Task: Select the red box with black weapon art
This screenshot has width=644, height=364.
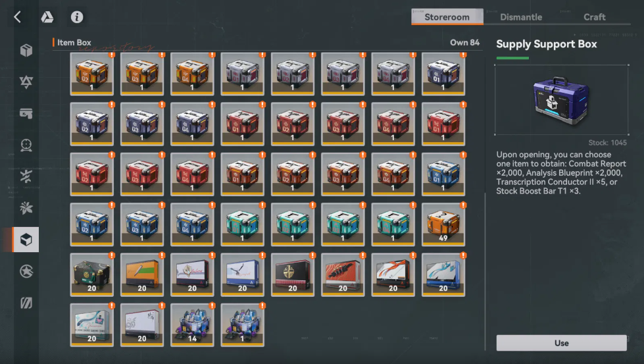Action: [343, 275]
